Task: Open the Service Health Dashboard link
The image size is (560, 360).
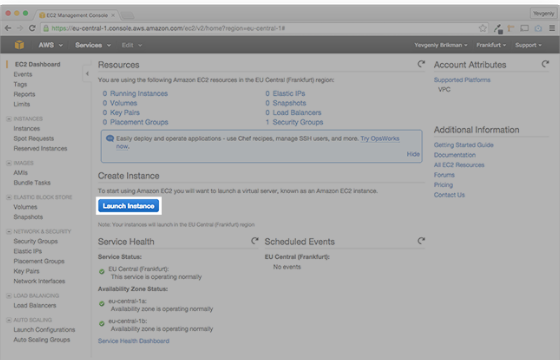Action: coord(134,341)
